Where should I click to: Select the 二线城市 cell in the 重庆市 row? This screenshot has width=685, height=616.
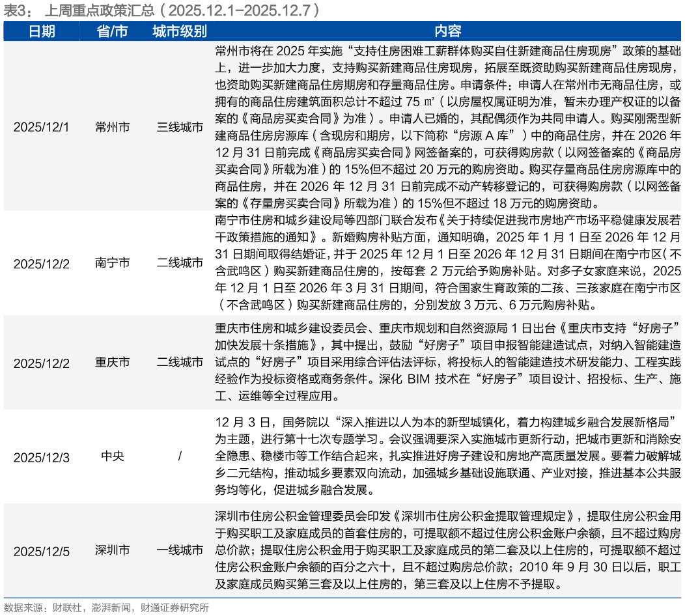click(180, 362)
